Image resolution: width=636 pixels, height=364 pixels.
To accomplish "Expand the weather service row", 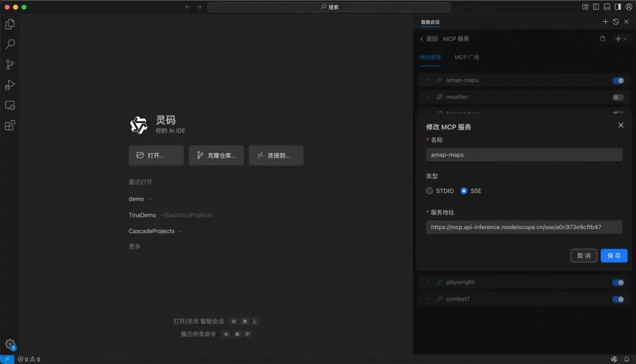I will (428, 97).
